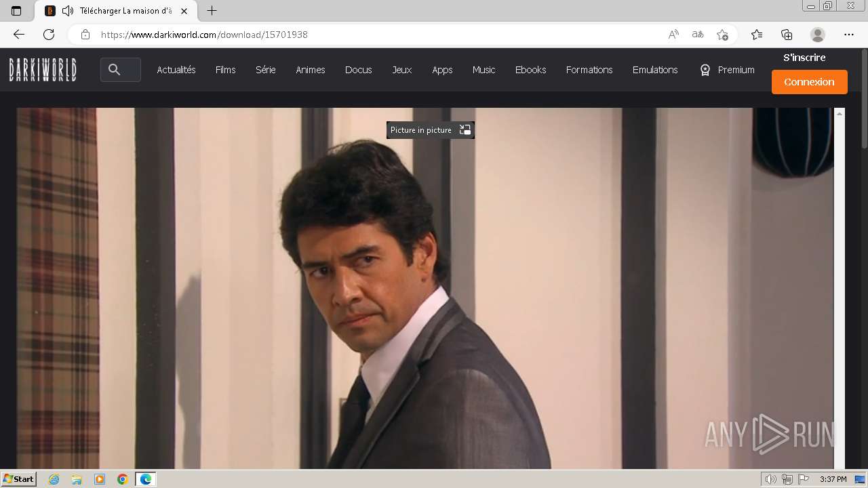Viewport: 868px width, 488px height.
Task: Refresh the current page
Action: click(x=49, y=35)
